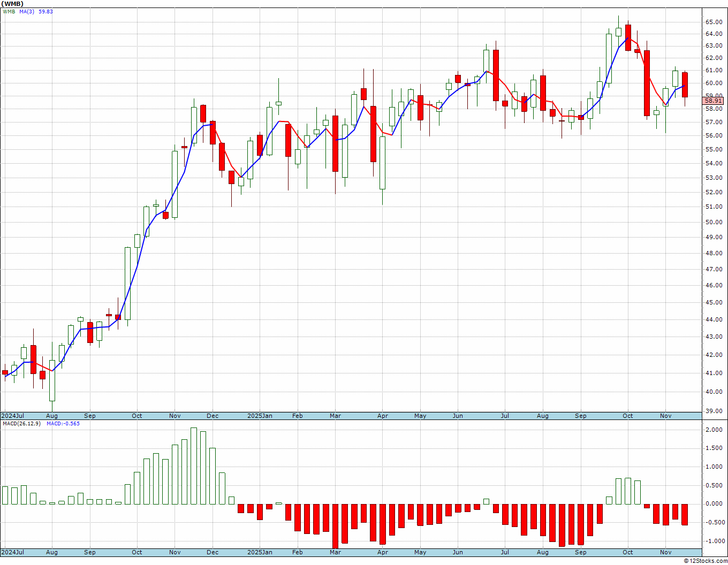Click Mar on the price chart time axis
728x565 pixels.
pyautogui.click(x=336, y=416)
